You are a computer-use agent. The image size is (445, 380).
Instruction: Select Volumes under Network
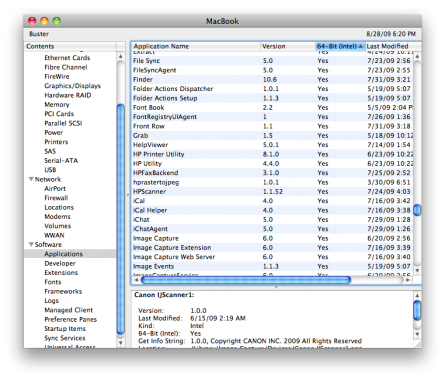(58, 226)
